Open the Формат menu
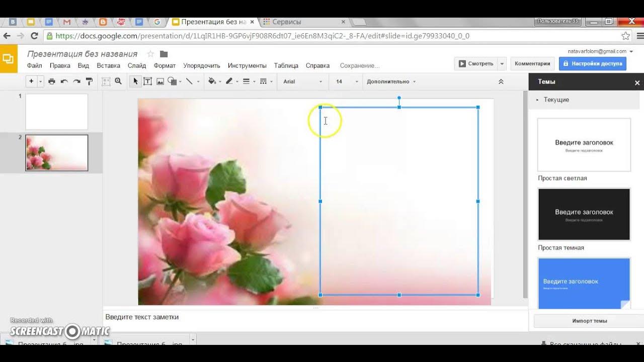The image size is (644, 362). (165, 65)
